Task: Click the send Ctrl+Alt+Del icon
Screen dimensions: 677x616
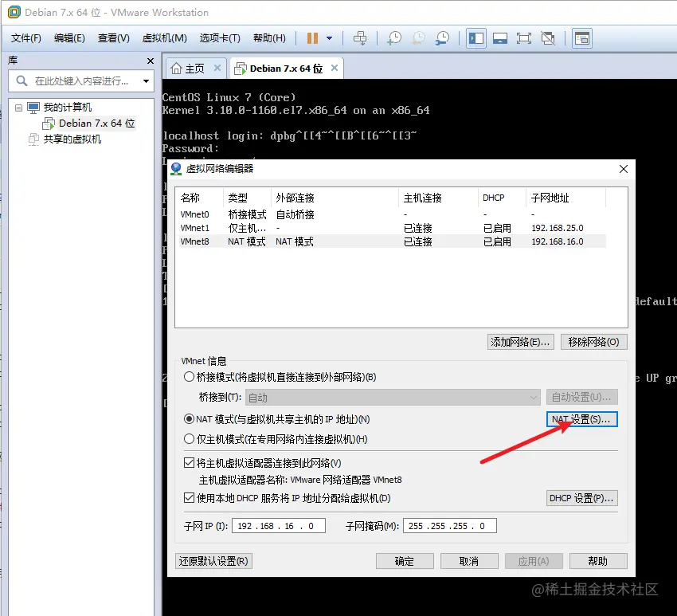Action: [360, 38]
